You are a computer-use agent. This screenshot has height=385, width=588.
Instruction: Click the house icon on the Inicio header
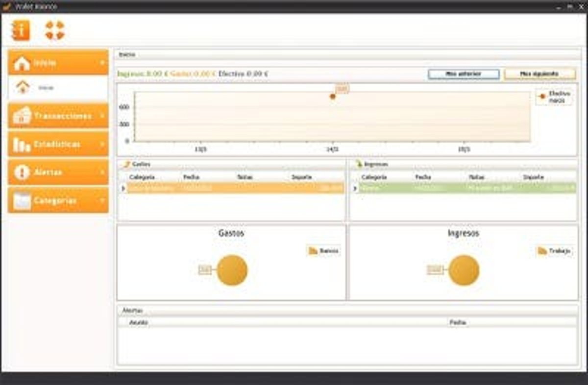coord(22,63)
